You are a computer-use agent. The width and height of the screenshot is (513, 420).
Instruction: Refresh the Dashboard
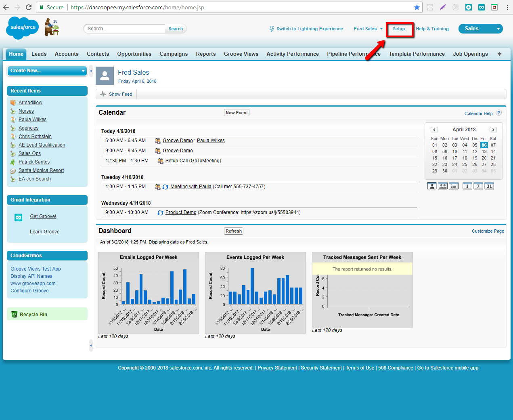[234, 231]
